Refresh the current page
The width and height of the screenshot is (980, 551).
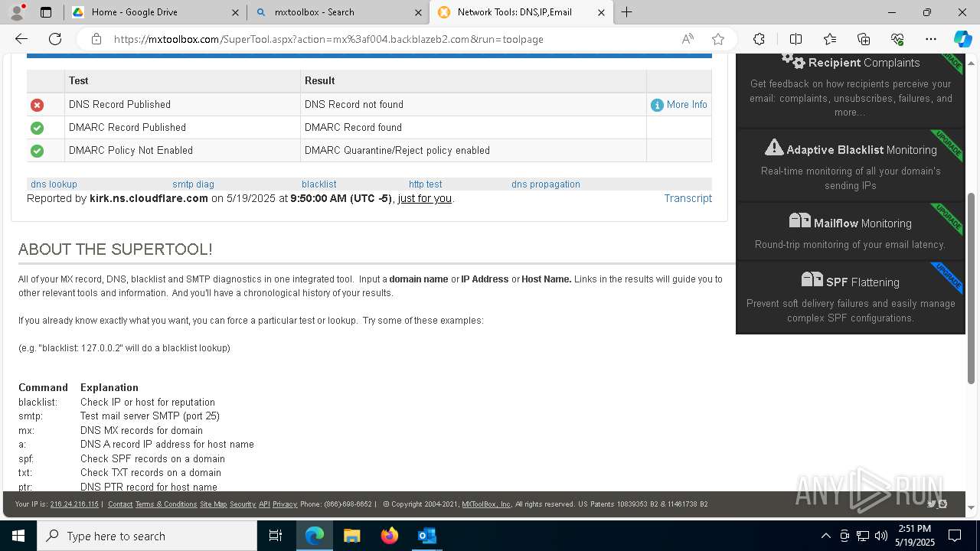(x=55, y=39)
